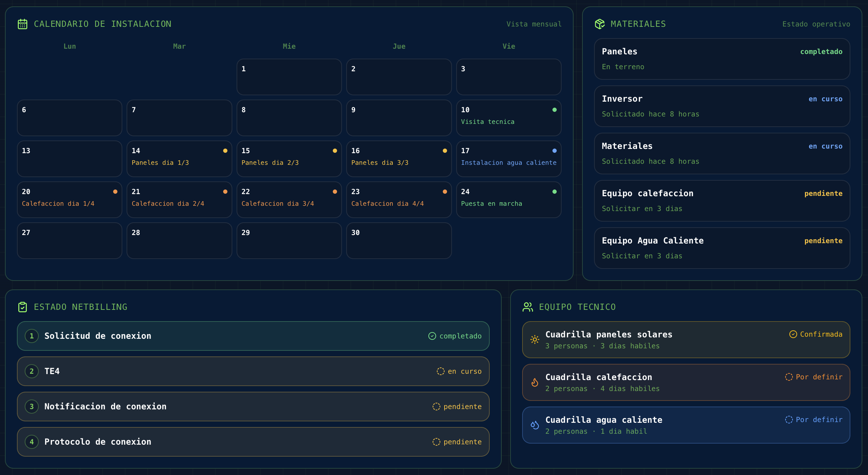Click the clipboard check icon for Estado Netbilling
This screenshot has height=475, width=868.
[x=23, y=307]
